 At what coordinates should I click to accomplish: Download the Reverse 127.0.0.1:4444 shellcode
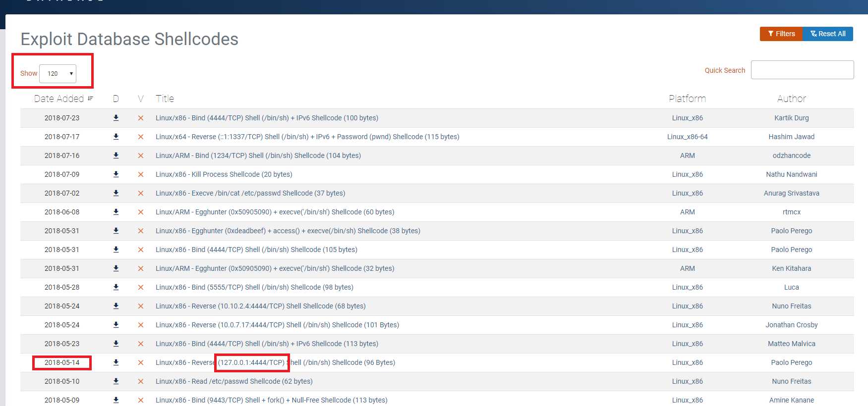coord(116,362)
